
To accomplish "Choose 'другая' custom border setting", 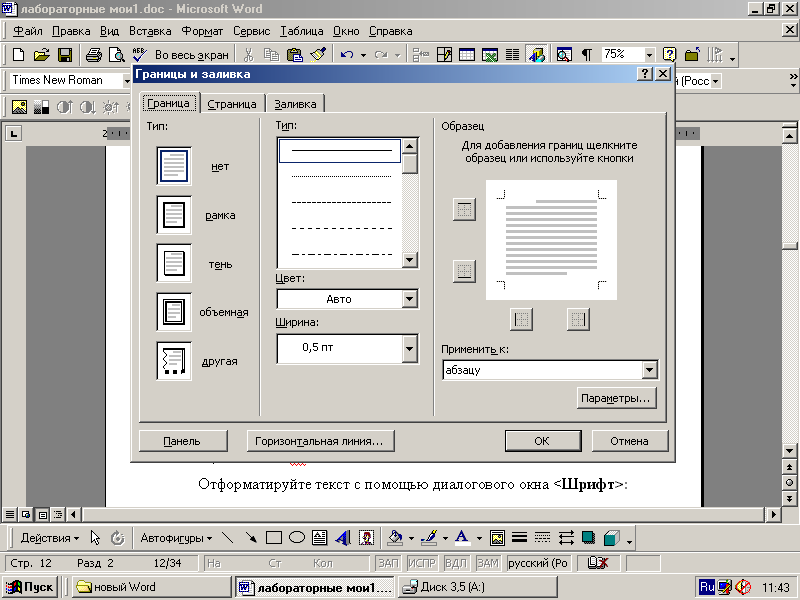I will pos(174,361).
